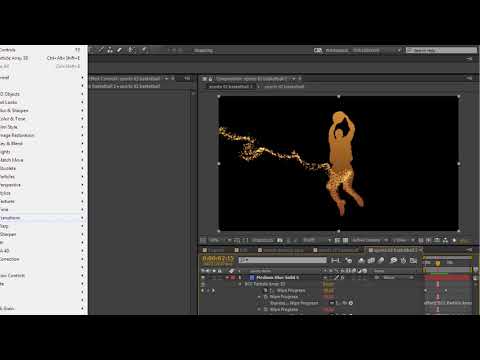Select the Roto Brush tool
The width and height of the screenshot is (480, 360).
coord(132,50)
